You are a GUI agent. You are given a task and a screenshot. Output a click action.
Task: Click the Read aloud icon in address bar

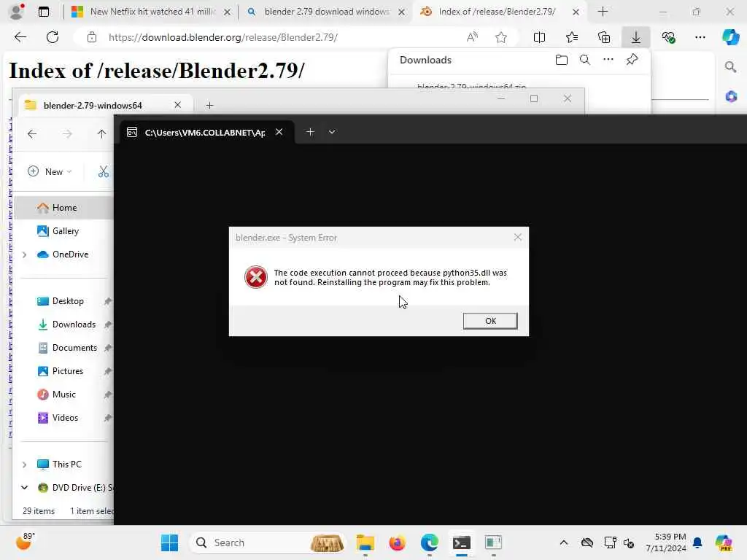(472, 37)
